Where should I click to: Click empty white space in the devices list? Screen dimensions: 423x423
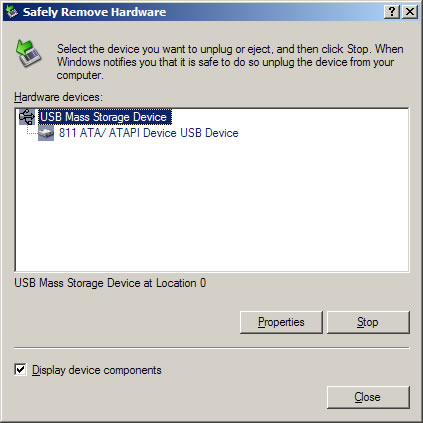212,207
